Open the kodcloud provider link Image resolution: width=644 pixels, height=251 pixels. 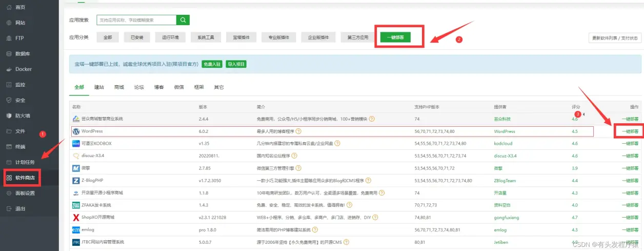click(503, 144)
